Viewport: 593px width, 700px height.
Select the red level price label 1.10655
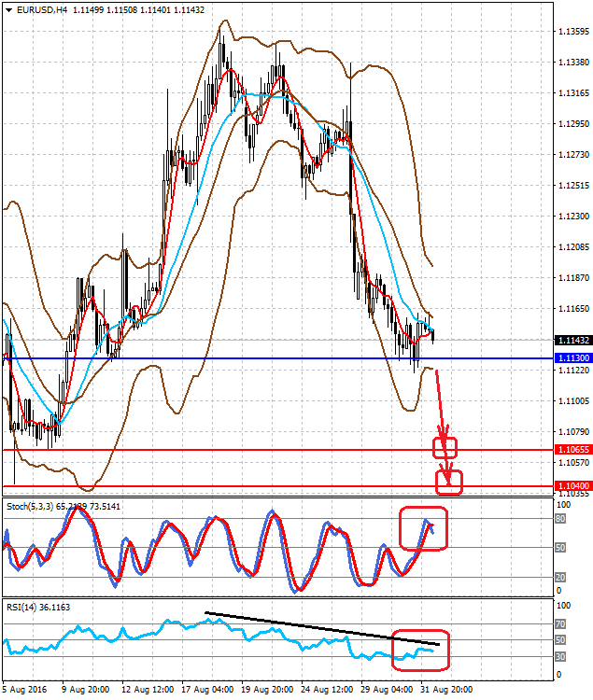pyautogui.click(x=573, y=450)
